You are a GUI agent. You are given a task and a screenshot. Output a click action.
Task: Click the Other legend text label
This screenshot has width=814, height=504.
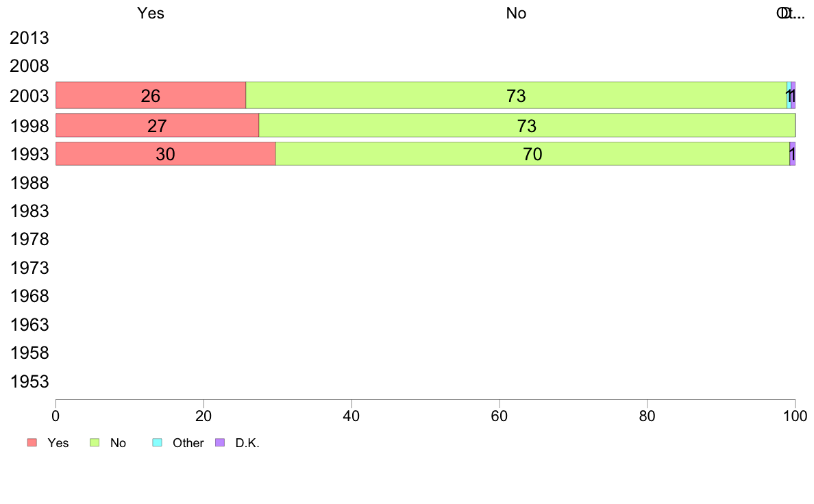click(x=188, y=443)
